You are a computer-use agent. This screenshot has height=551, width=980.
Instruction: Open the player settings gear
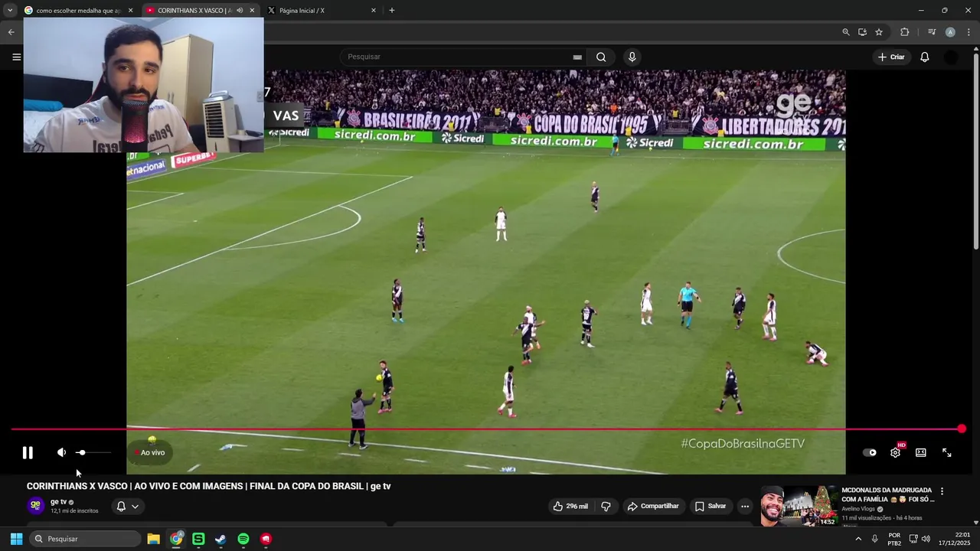(x=895, y=452)
